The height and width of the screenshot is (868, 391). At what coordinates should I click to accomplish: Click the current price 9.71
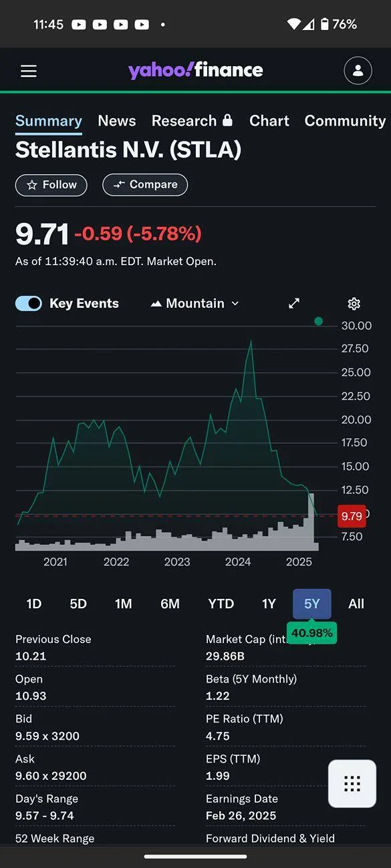pyautogui.click(x=42, y=234)
